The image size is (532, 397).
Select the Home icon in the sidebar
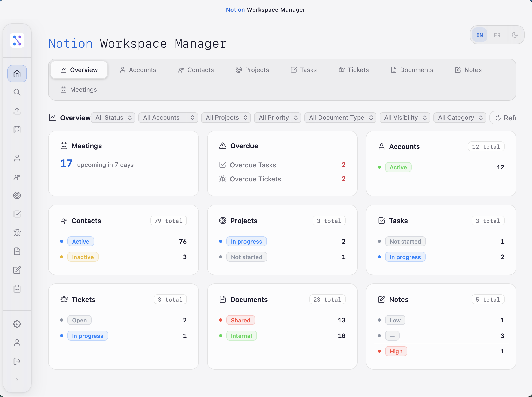pos(17,74)
